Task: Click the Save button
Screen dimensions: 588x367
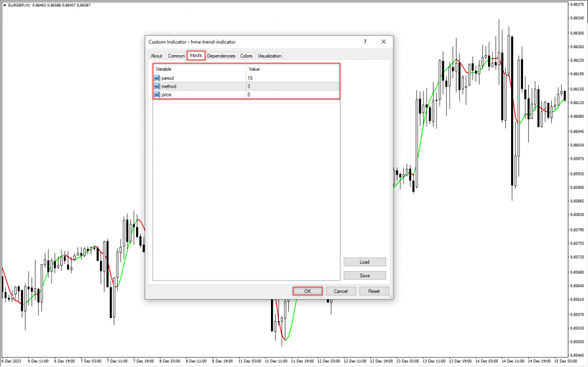Action: [365, 276]
